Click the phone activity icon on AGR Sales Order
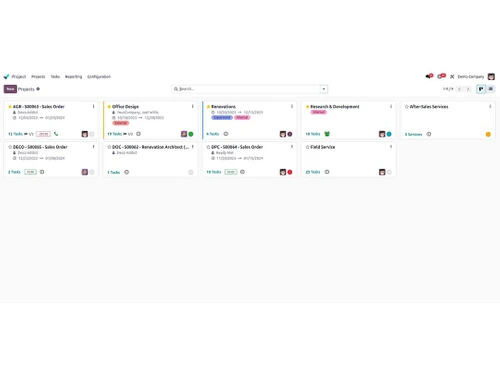Viewport: 500px width, 375px height. point(56,134)
